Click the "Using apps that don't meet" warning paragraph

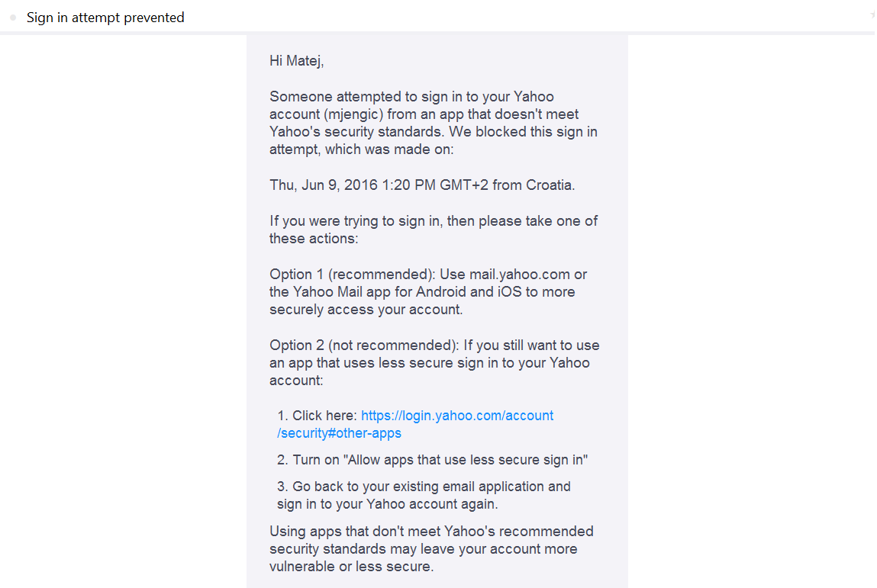coord(431,549)
